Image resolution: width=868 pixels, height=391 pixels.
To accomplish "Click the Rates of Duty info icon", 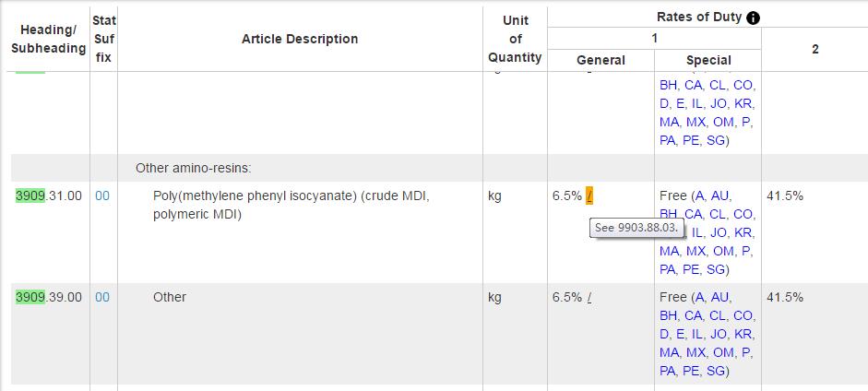I will (753, 18).
